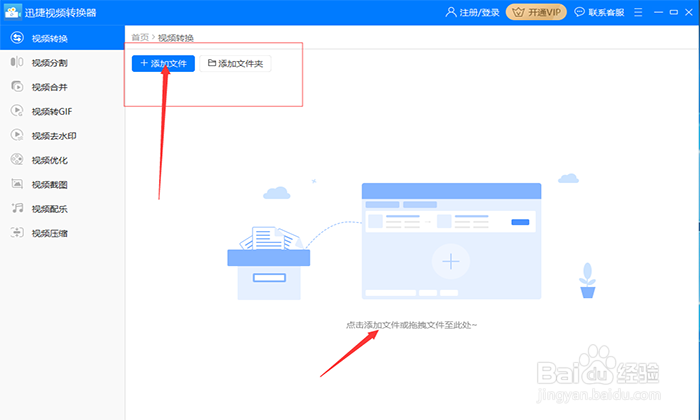
Task: Close the 迅捷视频转换器 window
Action: click(x=689, y=12)
